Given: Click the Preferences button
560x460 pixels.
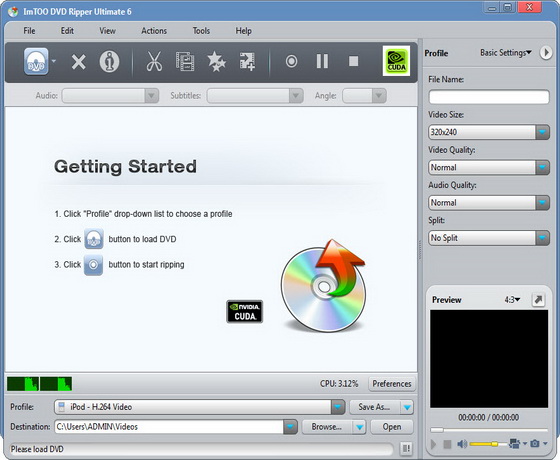Looking at the screenshot, I should [392, 384].
